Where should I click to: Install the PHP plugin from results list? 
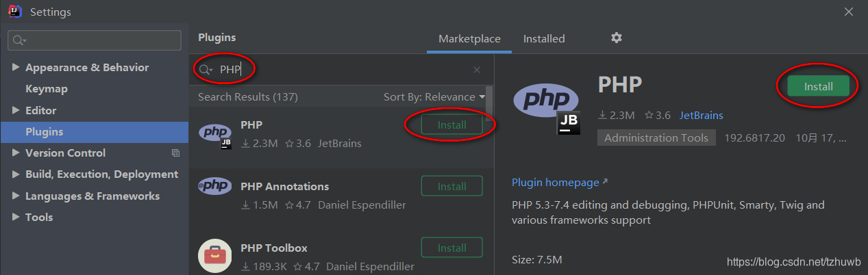(451, 125)
